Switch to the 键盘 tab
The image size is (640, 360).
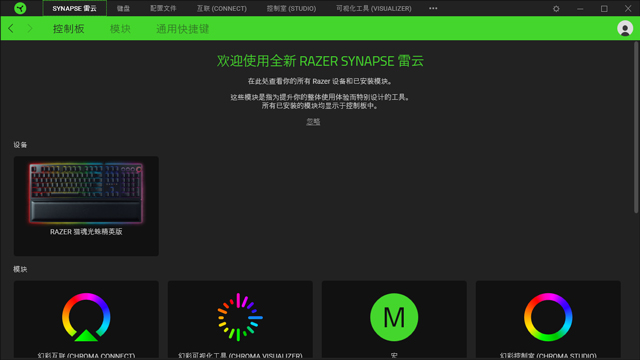tap(123, 9)
